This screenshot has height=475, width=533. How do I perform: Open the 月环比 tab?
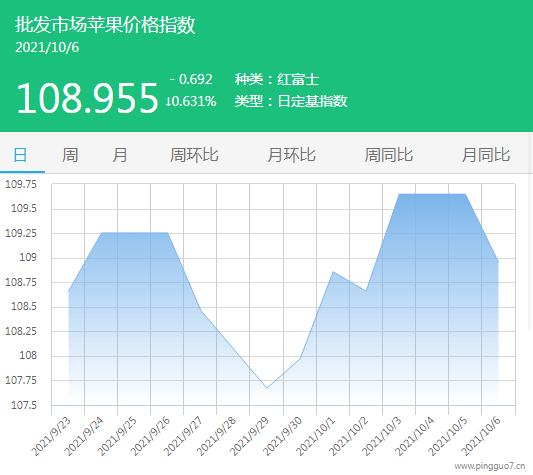tap(291, 155)
